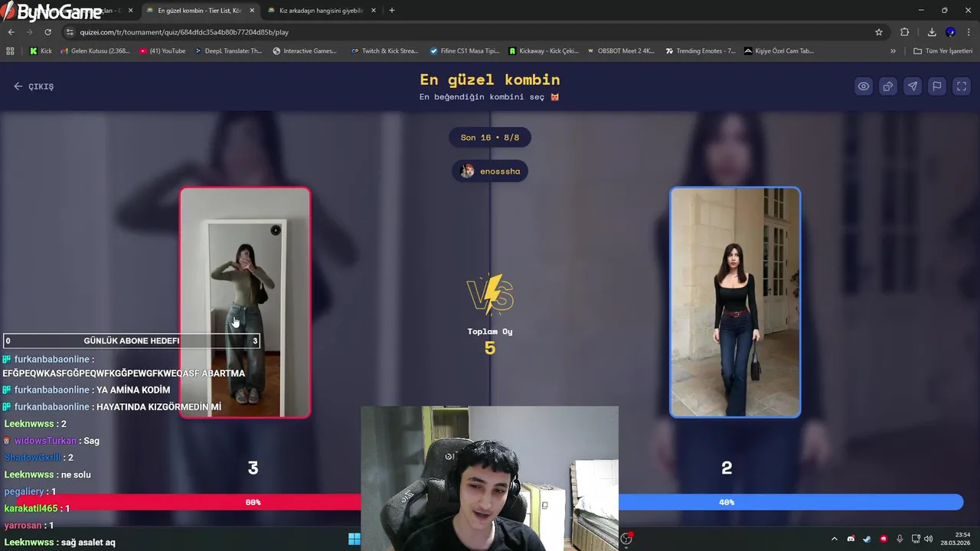Viewport: 980px width, 551px height.
Task: Click the paper-plane share icon
Action: click(x=913, y=86)
